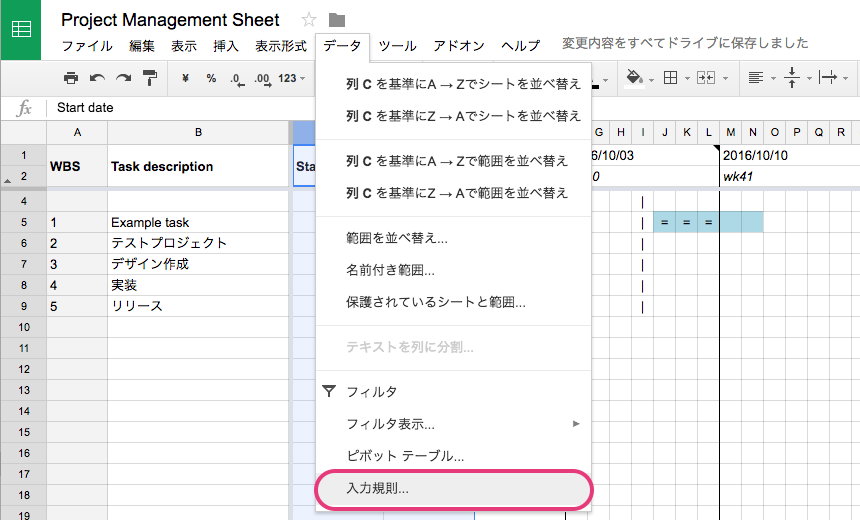
Task: Choose 範囲を並べ替え... option
Action: 453,238
